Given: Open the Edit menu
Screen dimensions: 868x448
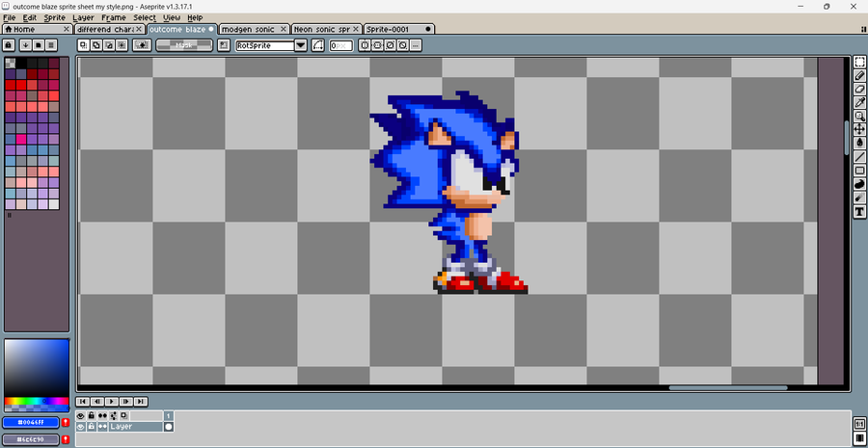Looking at the screenshot, I should tap(29, 17).
